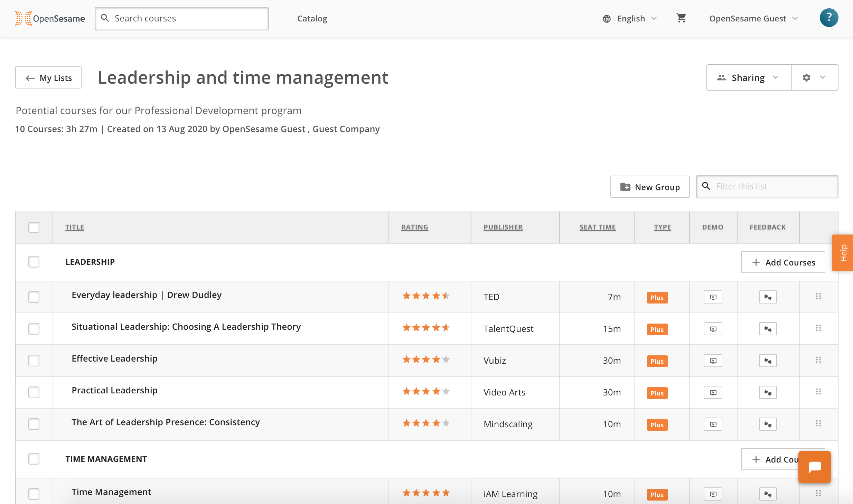Sort by SEAT TIME column
This screenshot has height=504, width=853.
click(598, 227)
